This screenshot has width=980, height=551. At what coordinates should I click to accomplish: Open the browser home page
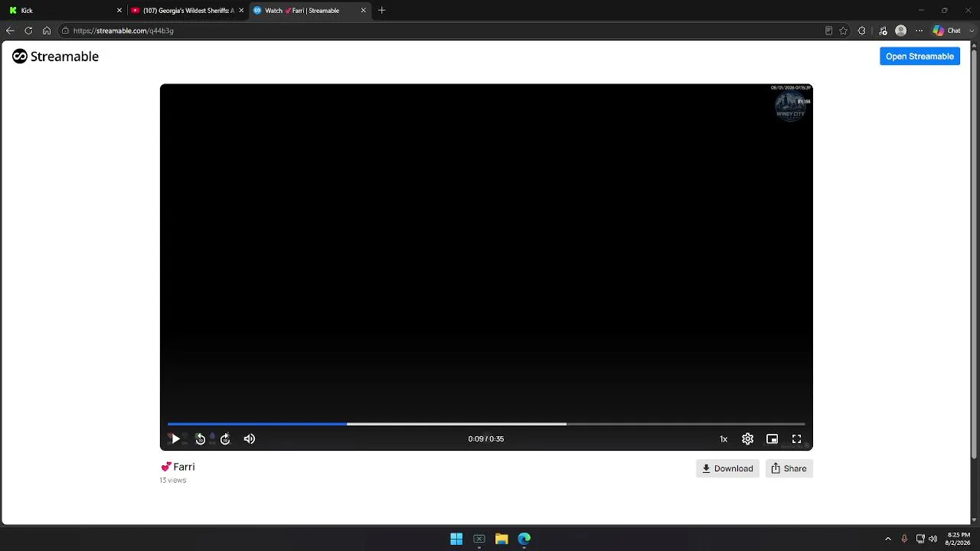[x=47, y=31]
